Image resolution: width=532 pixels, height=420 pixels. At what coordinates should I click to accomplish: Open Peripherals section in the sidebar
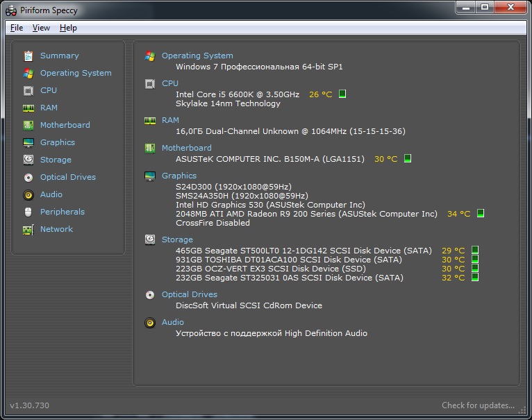click(63, 212)
